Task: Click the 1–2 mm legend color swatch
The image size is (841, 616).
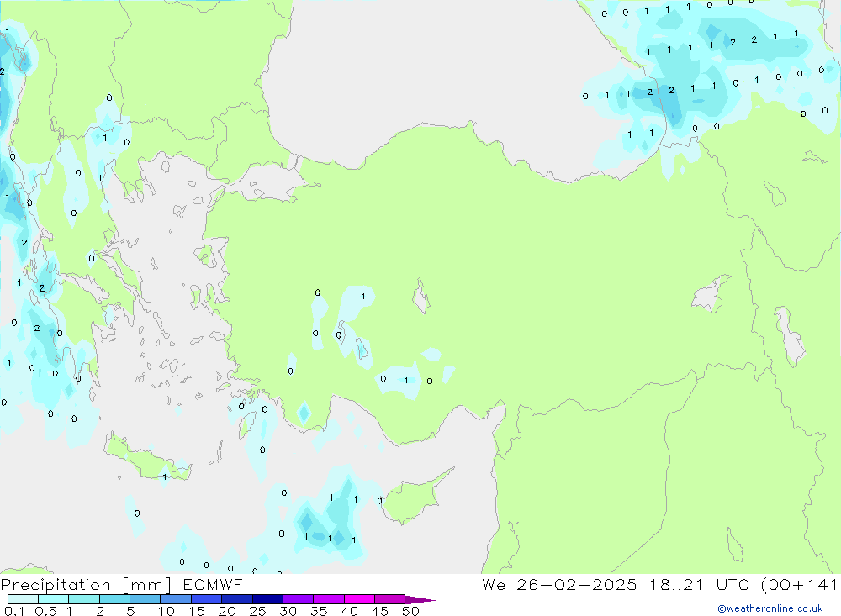Action: coord(84,599)
